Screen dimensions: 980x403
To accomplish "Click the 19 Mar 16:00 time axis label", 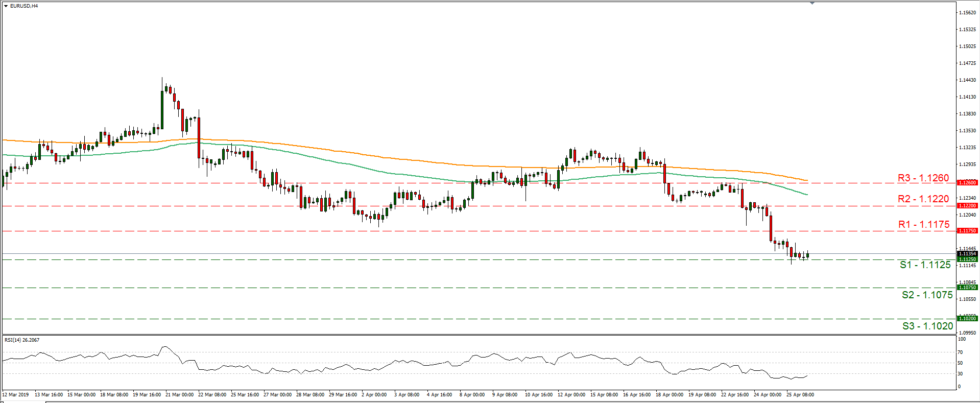I will coord(147,395).
